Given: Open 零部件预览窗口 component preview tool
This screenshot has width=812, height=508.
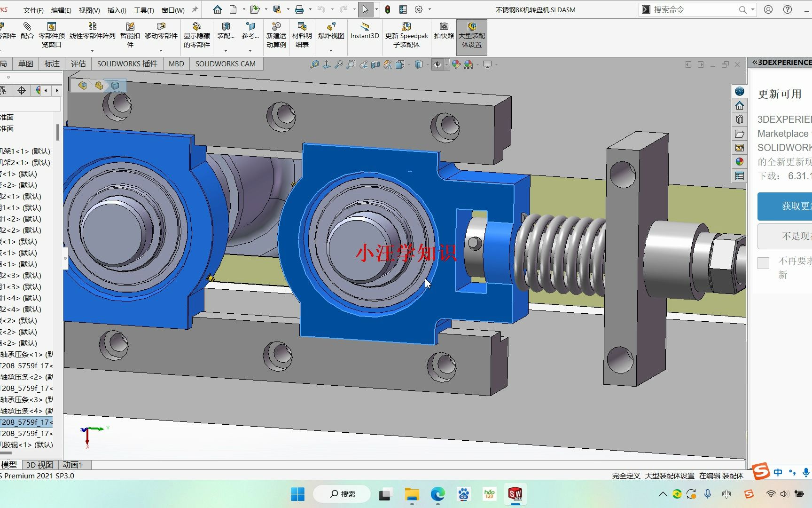Looking at the screenshot, I should (x=52, y=35).
